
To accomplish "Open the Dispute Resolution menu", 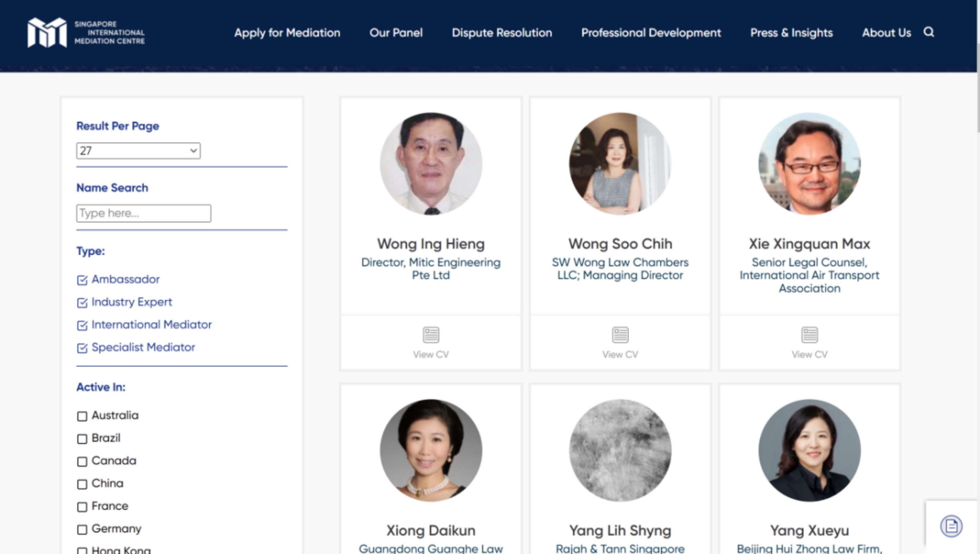I will [502, 33].
